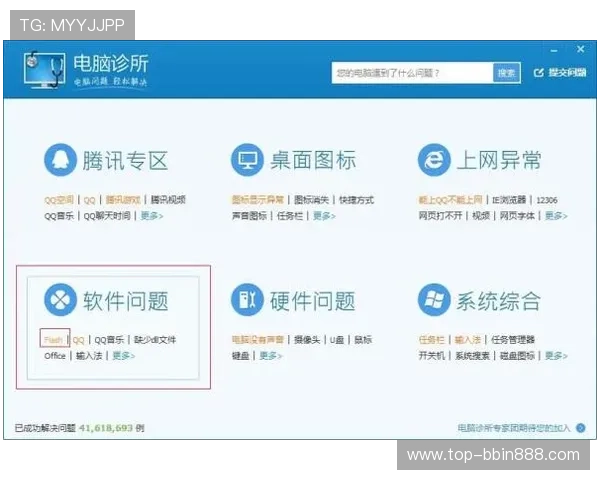Expand 更多 under 上网异常
Screen dimensions: 600x480
pos(556,216)
